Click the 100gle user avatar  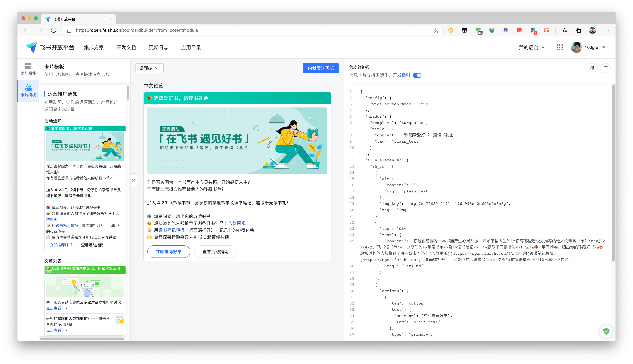(576, 47)
